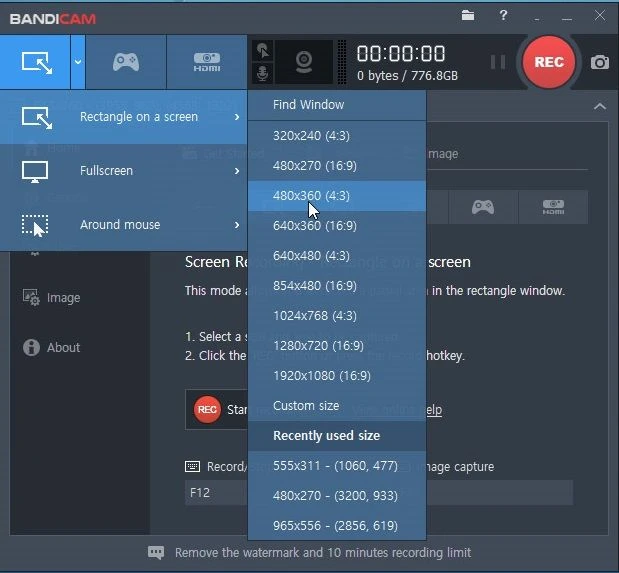Pick Custom size menu entry
This screenshot has height=573, width=619.
tap(306, 406)
